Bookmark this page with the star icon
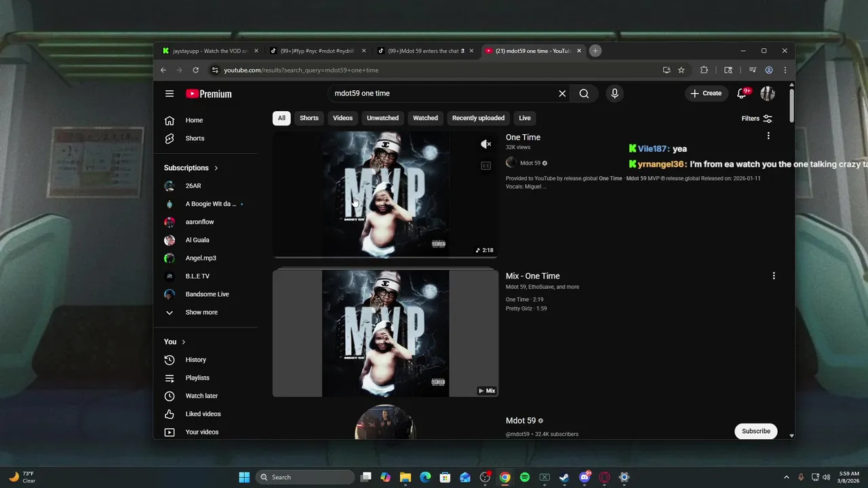868x488 pixels. click(681, 70)
